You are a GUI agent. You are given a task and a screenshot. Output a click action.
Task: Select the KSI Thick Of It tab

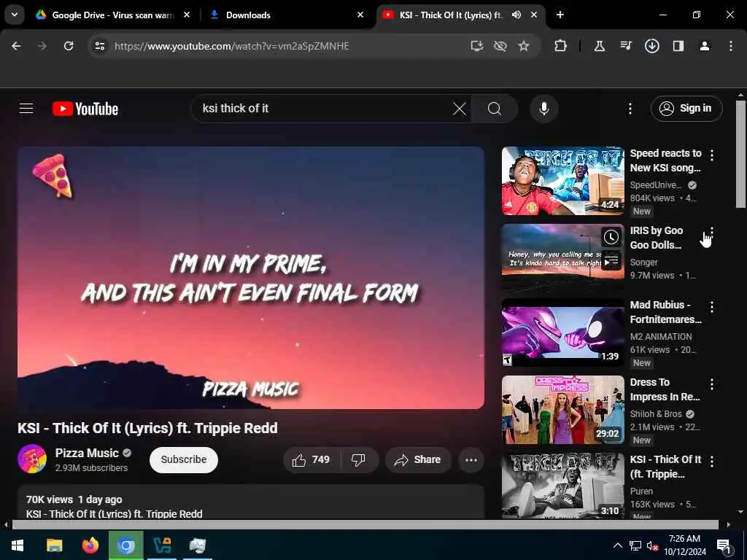pyautogui.click(x=451, y=15)
